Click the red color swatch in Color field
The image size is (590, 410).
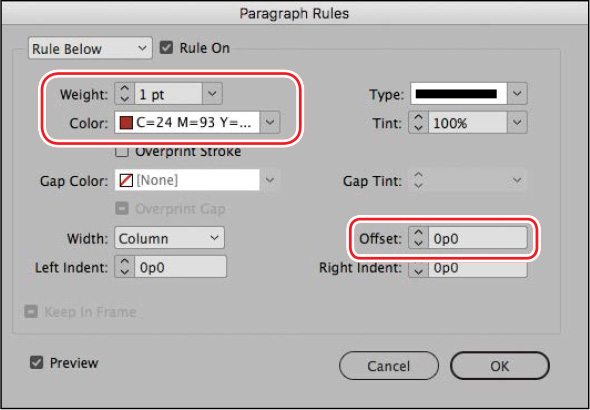126,123
